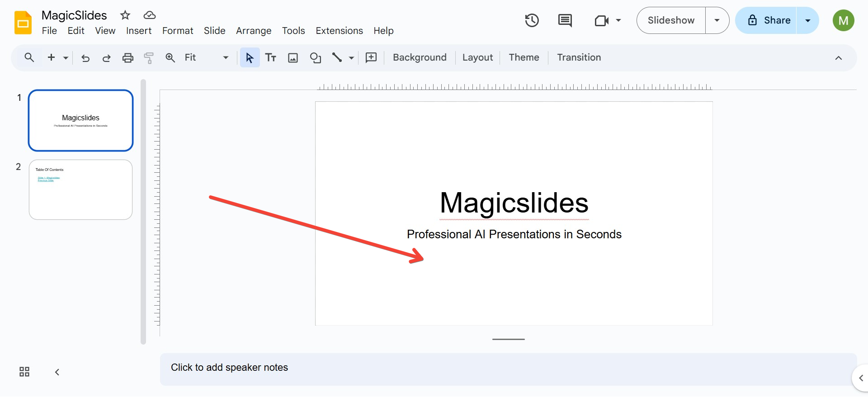Open the Insert menu
Image resolution: width=868 pixels, height=397 pixels.
point(139,31)
